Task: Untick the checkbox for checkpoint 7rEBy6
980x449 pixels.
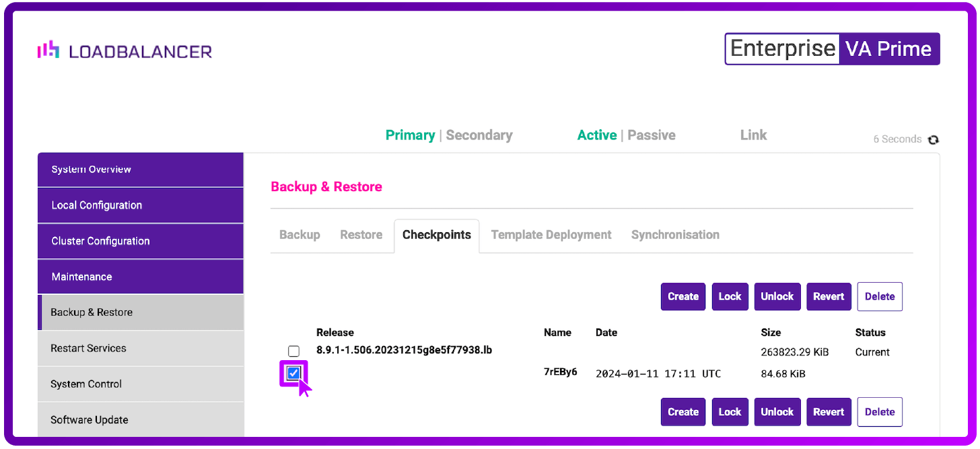Action: point(293,373)
